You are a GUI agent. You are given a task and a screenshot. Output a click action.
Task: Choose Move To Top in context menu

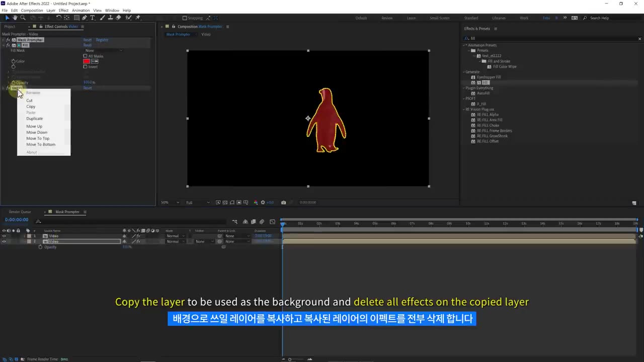pos(38,138)
